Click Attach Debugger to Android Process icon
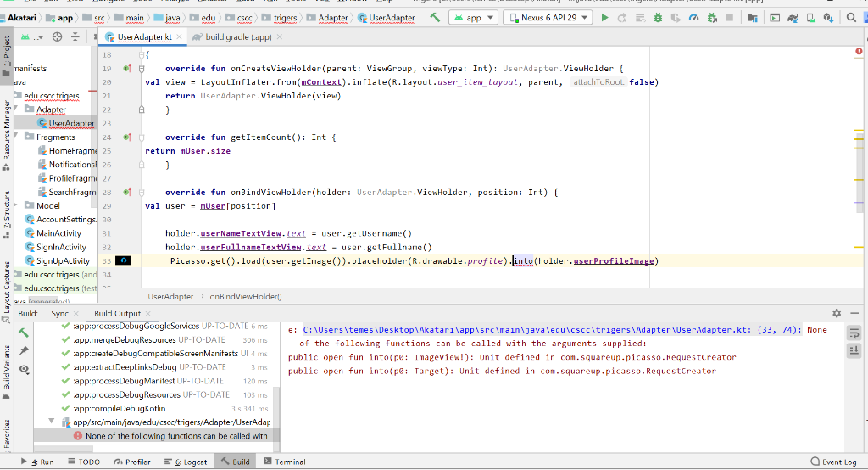Image resolution: width=868 pixels, height=470 pixels. coord(712,18)
